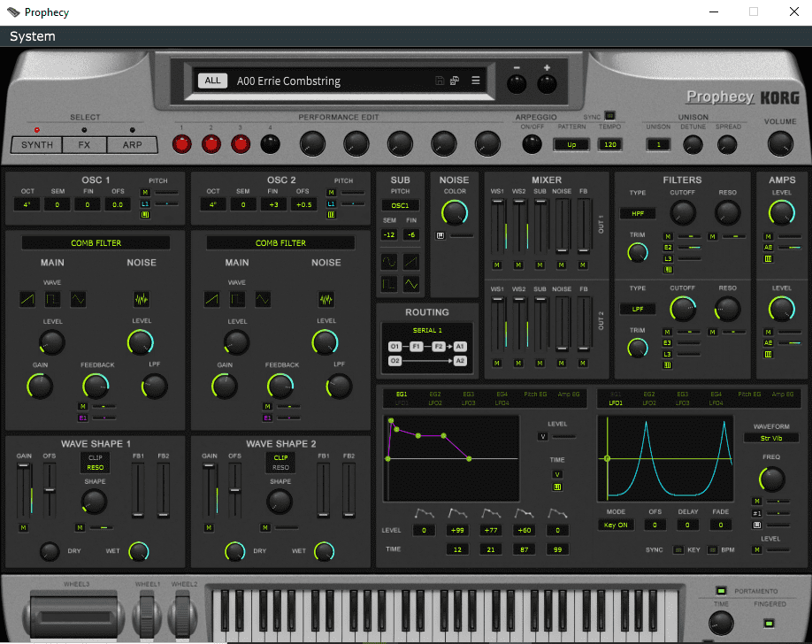Select sawtooth wave in OSC 1 comb filter
812x644 pixels.
(27, 299)
